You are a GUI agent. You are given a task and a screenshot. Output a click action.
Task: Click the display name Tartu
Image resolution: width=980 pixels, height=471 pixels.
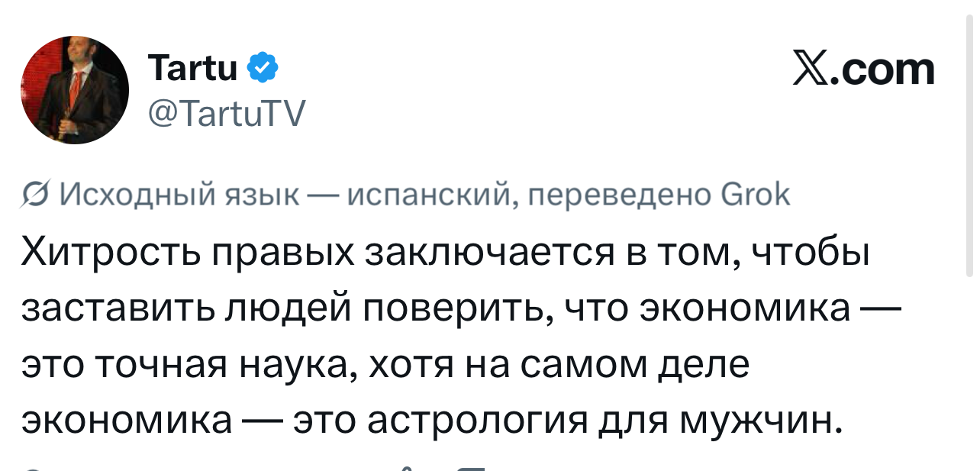[194, 69]
